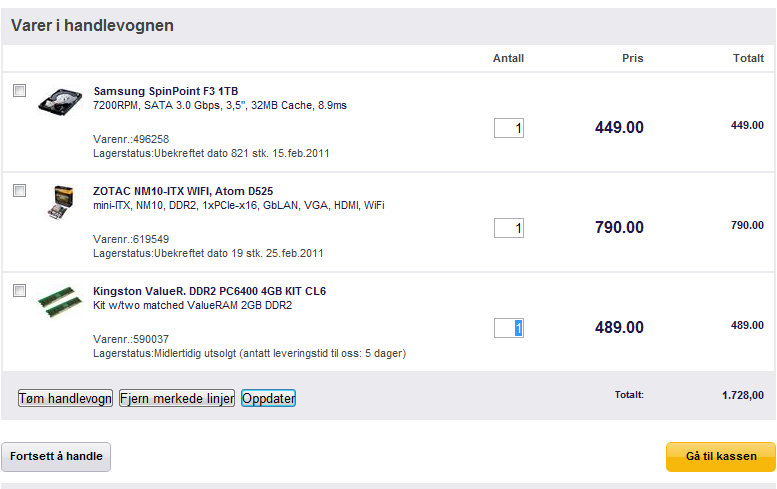Select the quantity field for the ZOTAC board
The height and width of the screenshot is (489, 777).
[x=509, y=228]
